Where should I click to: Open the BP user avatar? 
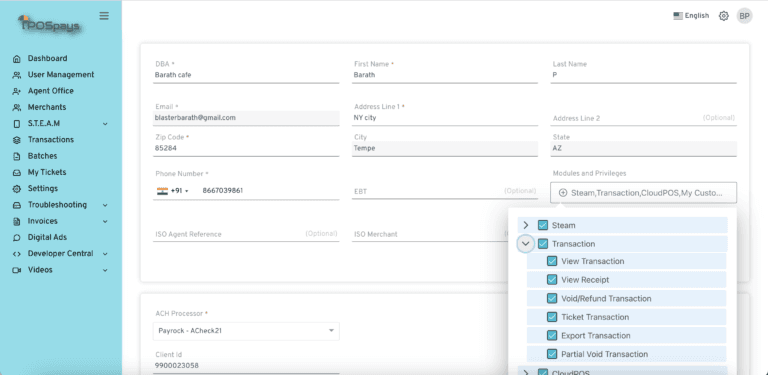[744, 16]
